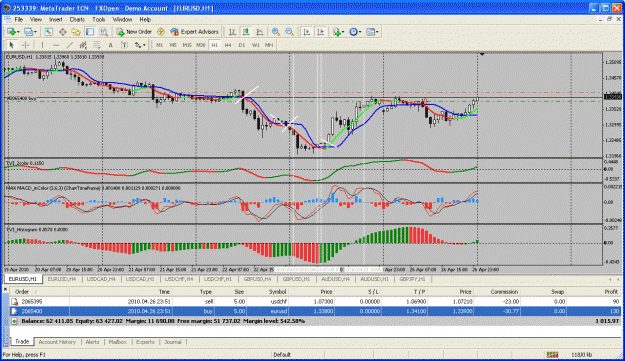Switch to MN monthly timeframe
625x361 pixels.
click(269, 45)
